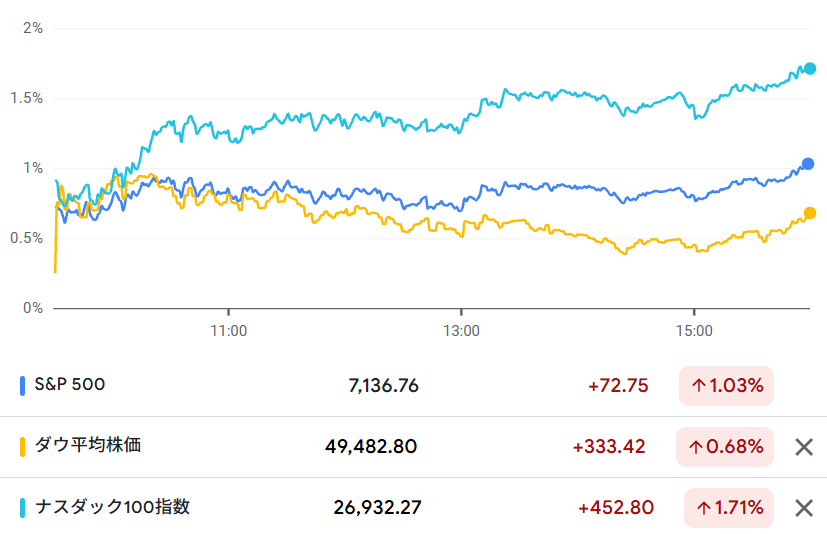Remove ナスダック100指数 with its X icon
827x534 pixels.
[803, 508]
